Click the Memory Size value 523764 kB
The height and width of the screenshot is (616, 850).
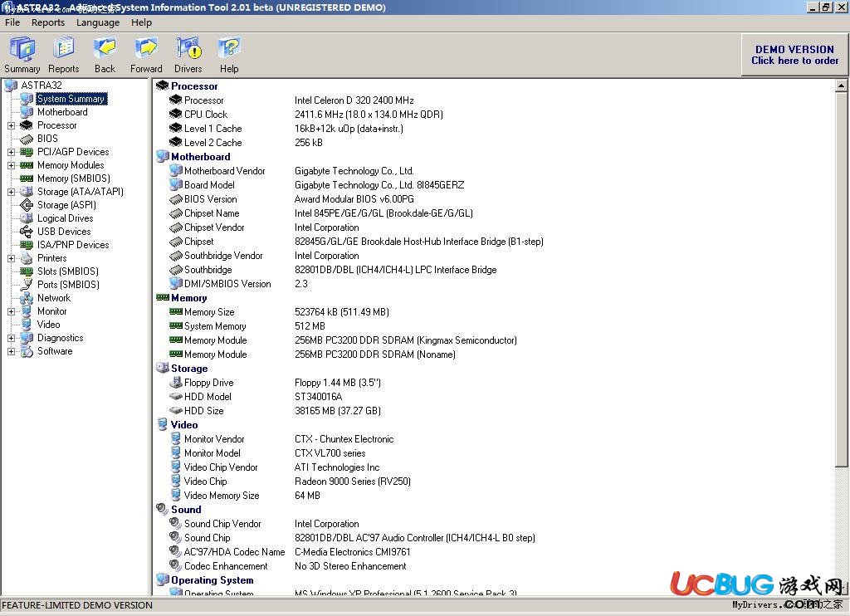[x=342, y=312]
